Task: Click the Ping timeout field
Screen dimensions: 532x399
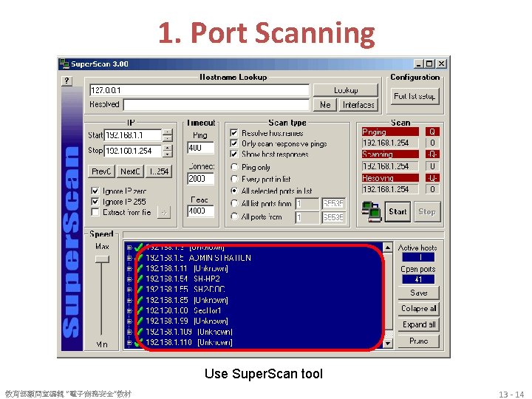Action: (x=200, y=148)
